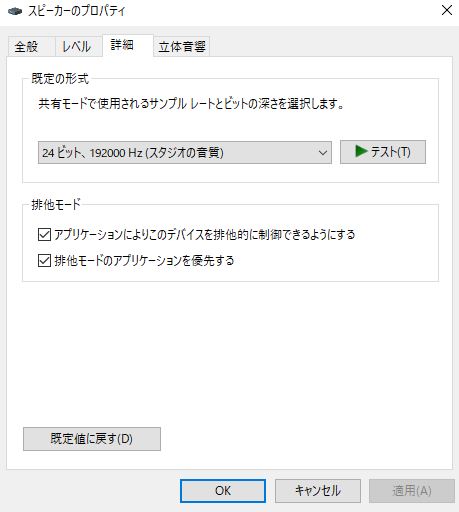
Task: Click the green play triangle on テスト
Action: pyautogui.click(x=361, y=151)
